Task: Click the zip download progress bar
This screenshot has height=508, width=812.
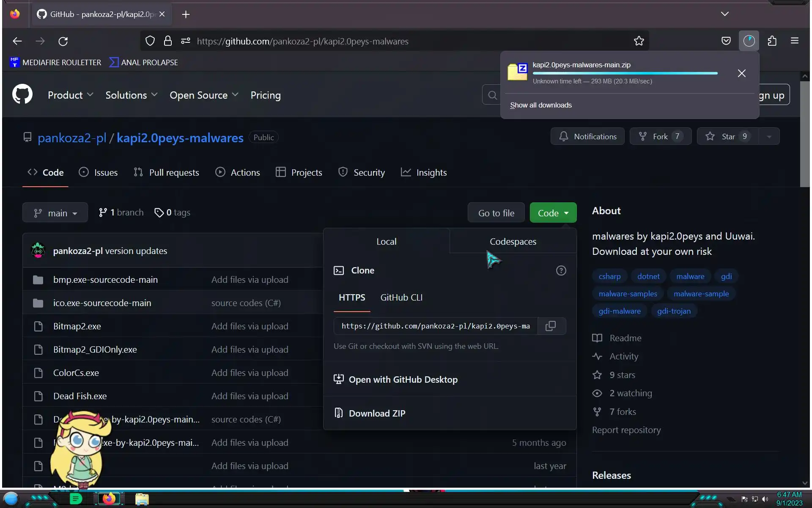Action: [625, 73]
